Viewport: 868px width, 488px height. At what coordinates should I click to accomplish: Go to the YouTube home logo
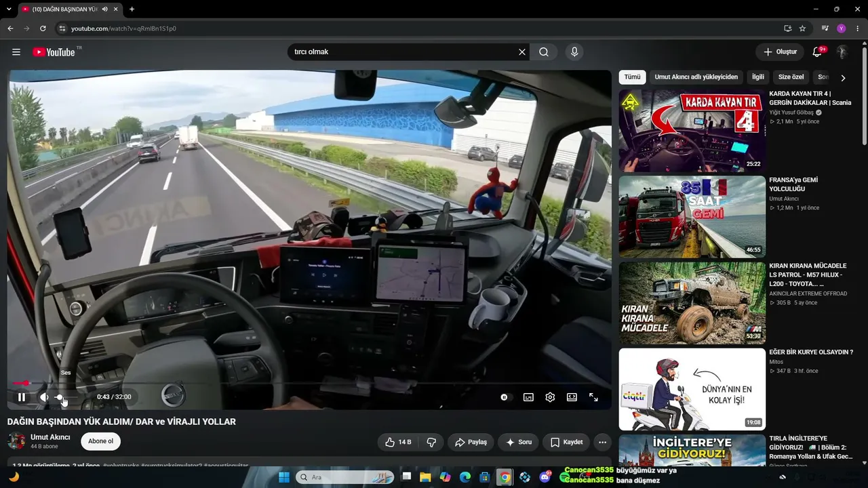pyautogui.click(x=54, y=52)
